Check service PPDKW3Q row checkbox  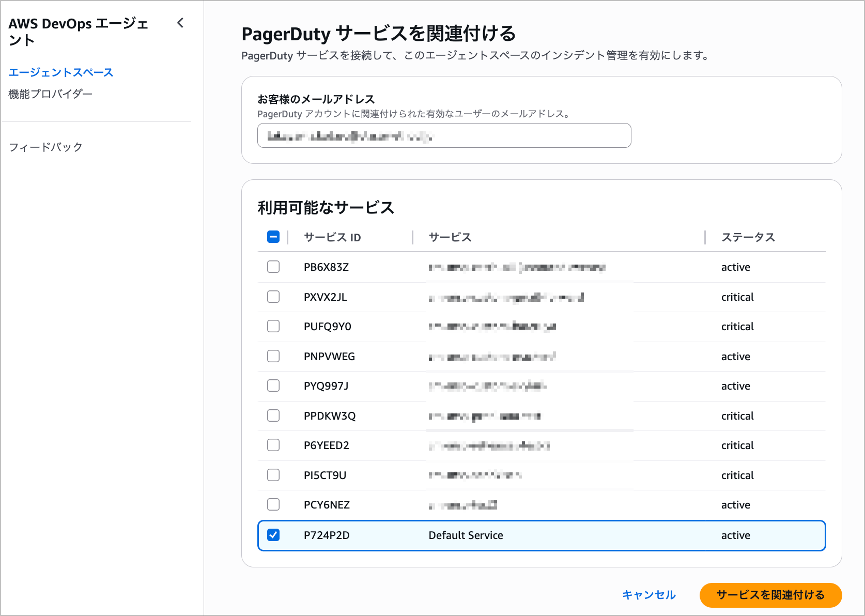[273, 415]
